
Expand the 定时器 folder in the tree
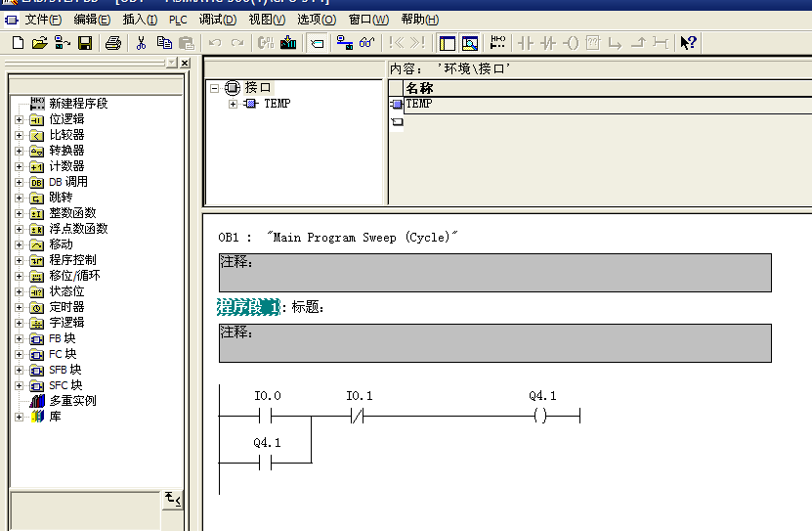[19, 307]
